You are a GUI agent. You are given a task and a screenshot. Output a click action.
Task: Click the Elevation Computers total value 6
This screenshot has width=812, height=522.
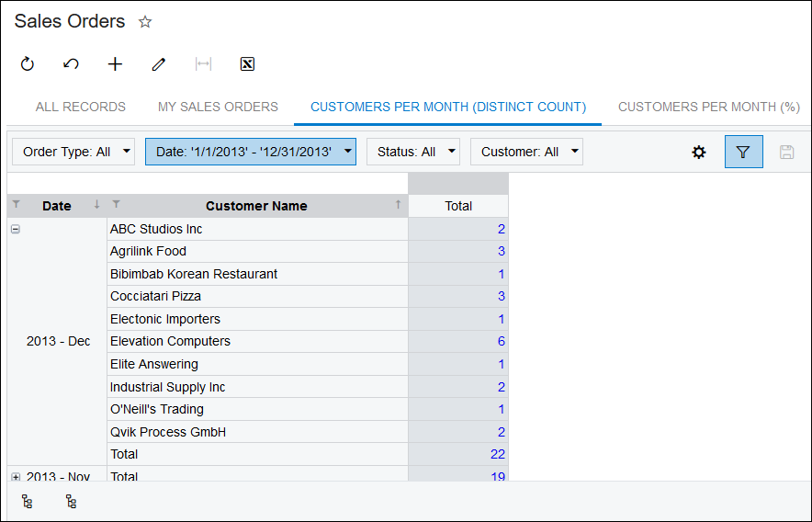click(x=501, y=341)
